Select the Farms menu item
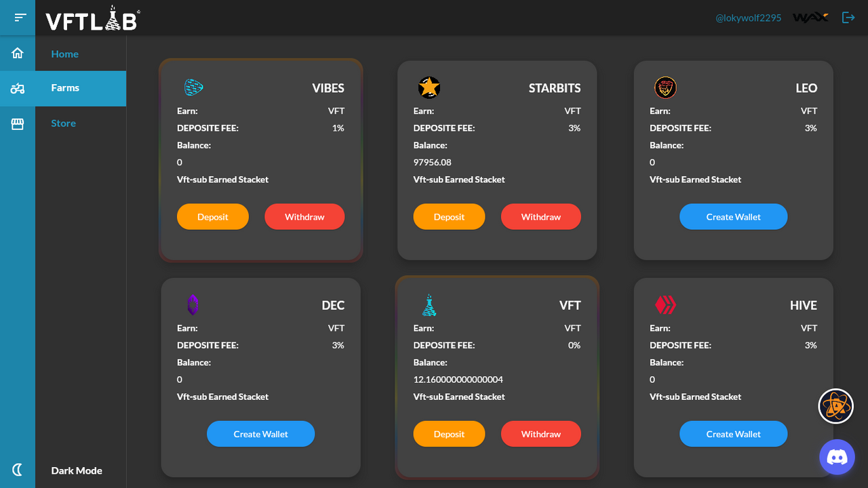Screen dimensions: 868x488 (x=65, y=88)
